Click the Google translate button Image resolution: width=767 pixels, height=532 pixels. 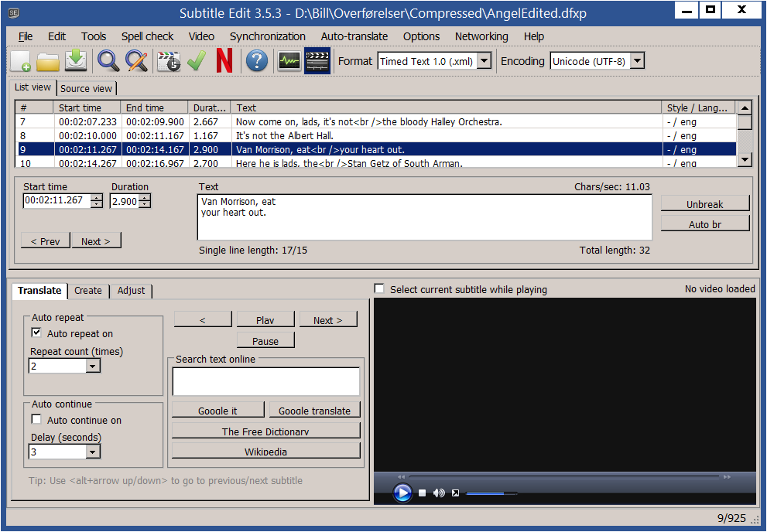(x=314, y=410)
